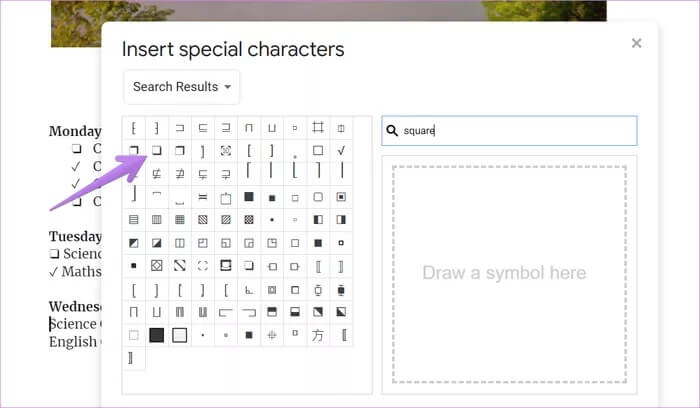Choose the square with diagonal crosshatch fill
This screenshot has height=408, width=700.
pyautogui.click(x=249, y=220)
